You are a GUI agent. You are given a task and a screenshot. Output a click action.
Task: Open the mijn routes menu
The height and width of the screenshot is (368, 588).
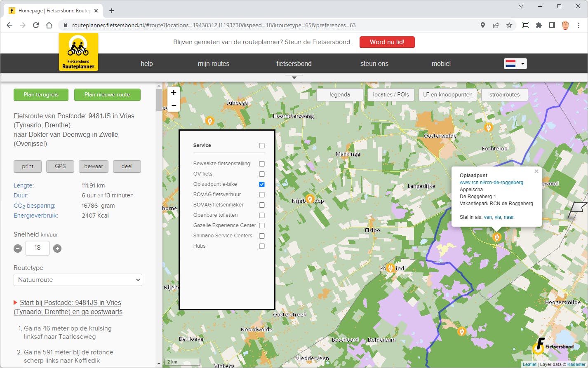point(214,63)
